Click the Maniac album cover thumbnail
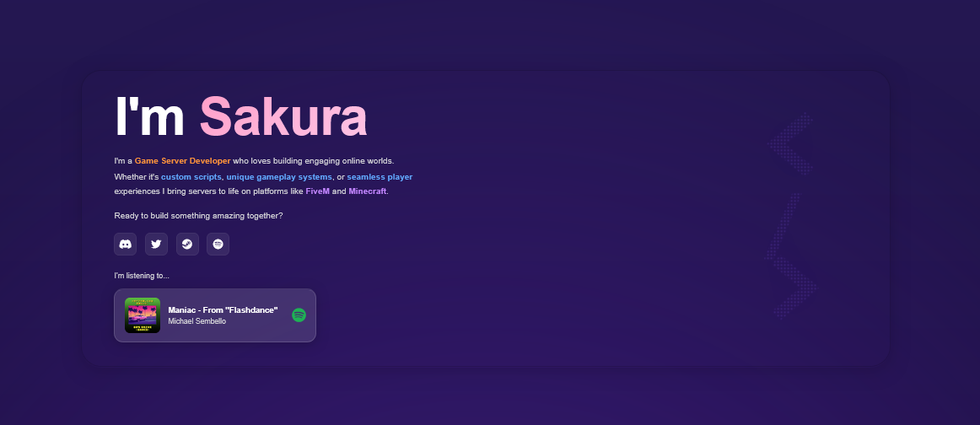This screenshot has width=980, height=425. [x=143, y=315]
